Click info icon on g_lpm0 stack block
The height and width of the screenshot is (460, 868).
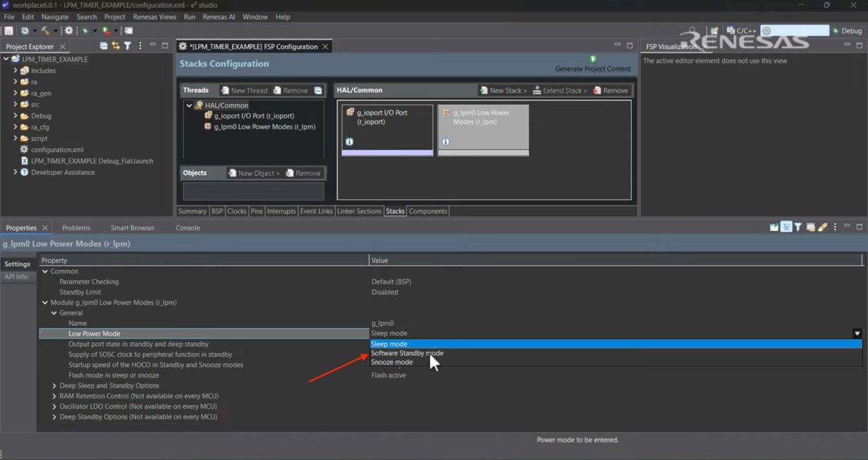click(445, 142)
